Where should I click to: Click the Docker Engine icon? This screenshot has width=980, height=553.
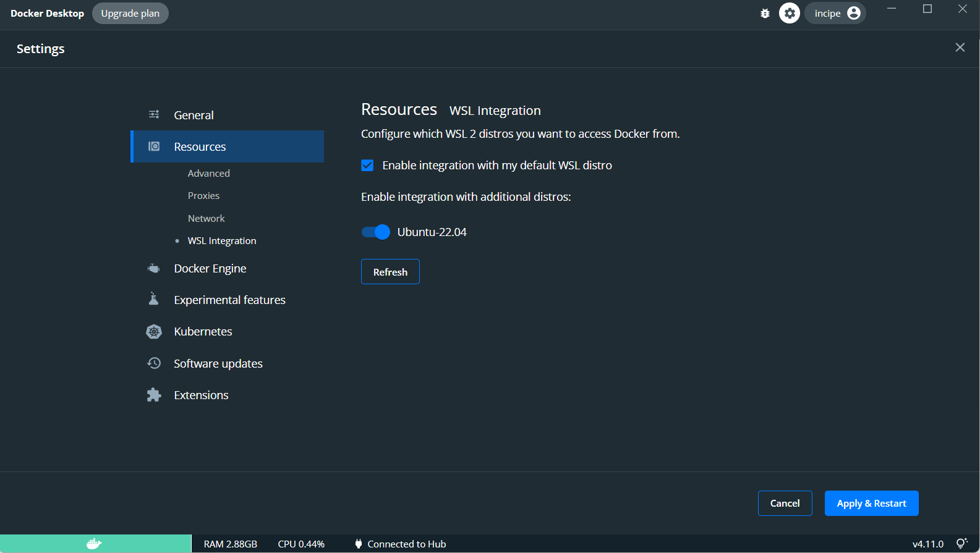[154, 268]
